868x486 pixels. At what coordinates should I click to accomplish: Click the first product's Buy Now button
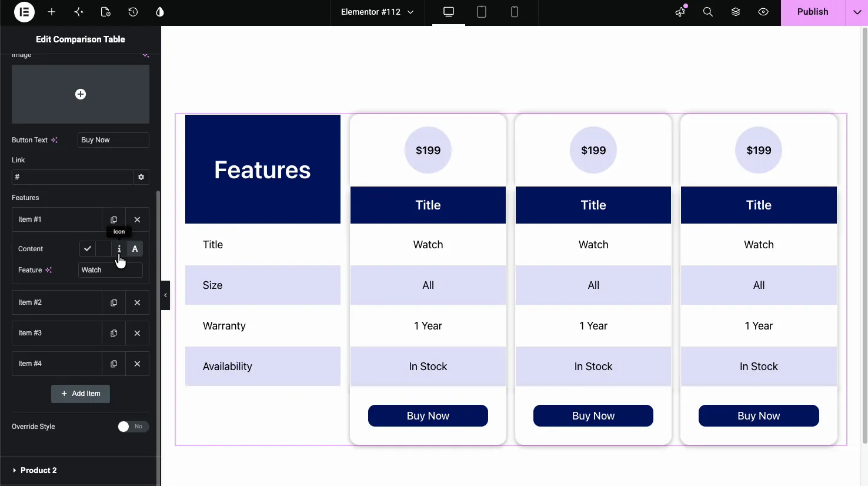[x=428, y=416]
